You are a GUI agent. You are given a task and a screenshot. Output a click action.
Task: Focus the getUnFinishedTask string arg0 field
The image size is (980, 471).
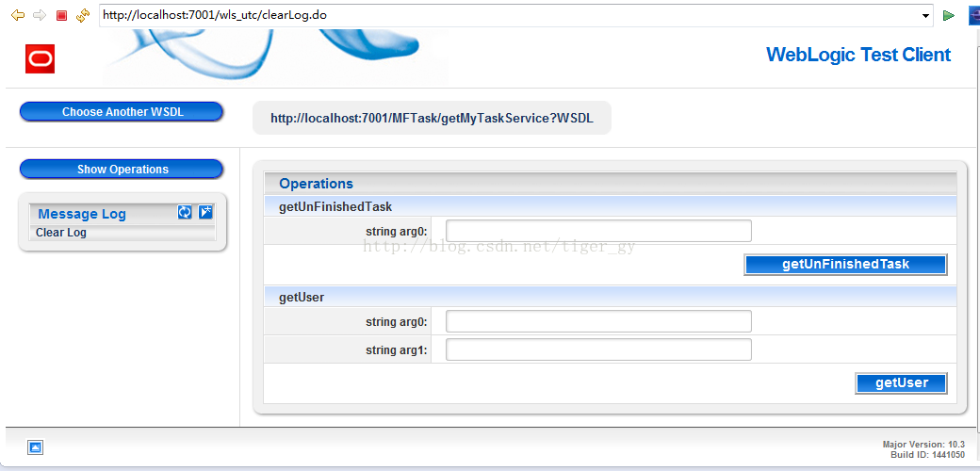click(x=598, y=231)
